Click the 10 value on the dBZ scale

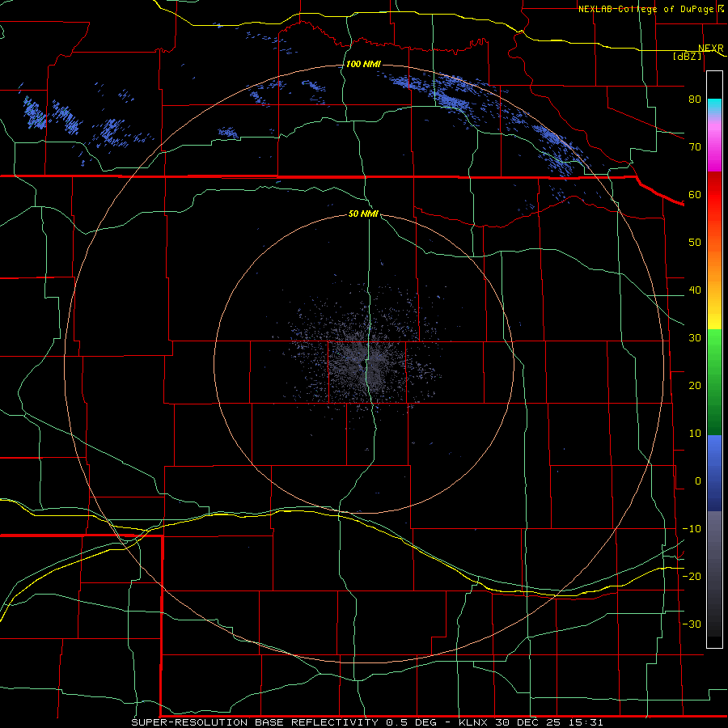[695, 434]
